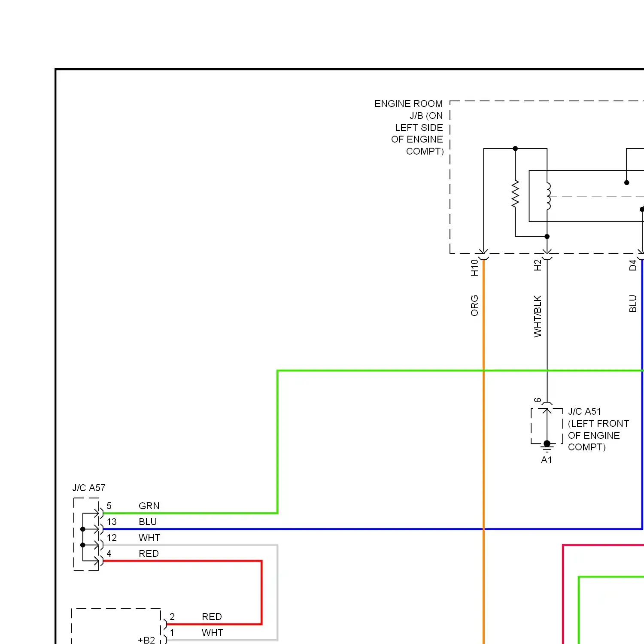Click the ground symbol above A1
Screen dimensions: 644x644
547,447
